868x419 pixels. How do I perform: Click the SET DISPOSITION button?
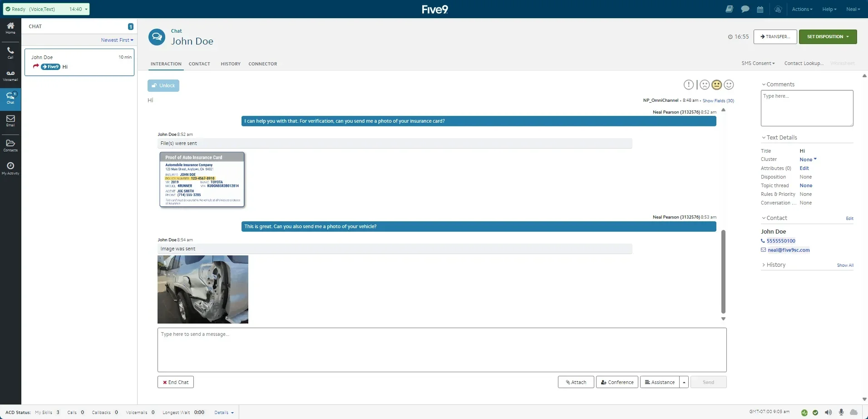tap(827, 36)
